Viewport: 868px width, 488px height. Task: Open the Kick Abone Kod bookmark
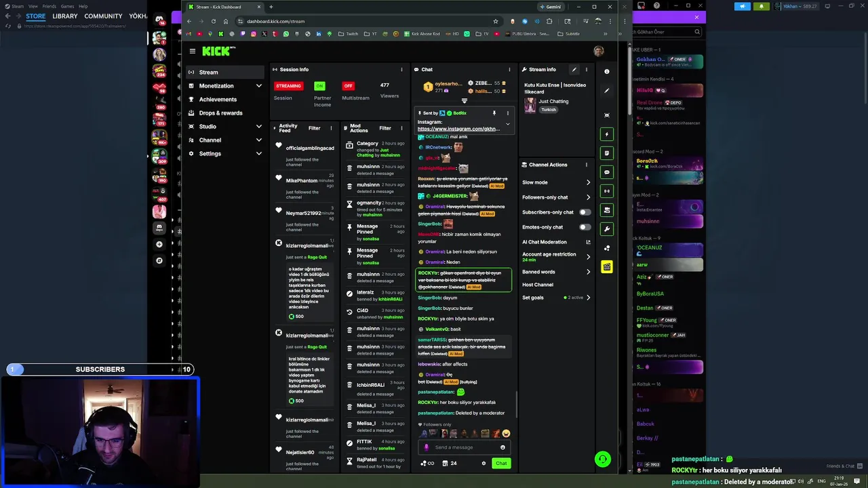(x=424, y=34)
